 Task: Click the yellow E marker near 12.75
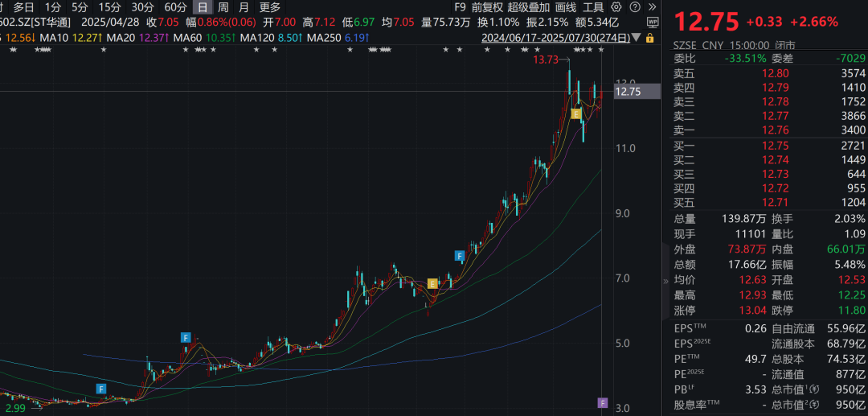pyautogui.click(x=576, y=114)
